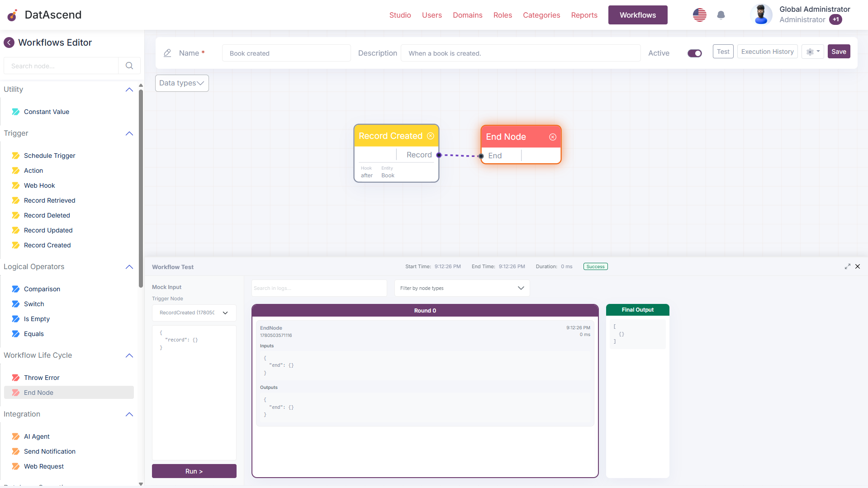
Task: Click the Search in logs field
Action: pos(319,288)
